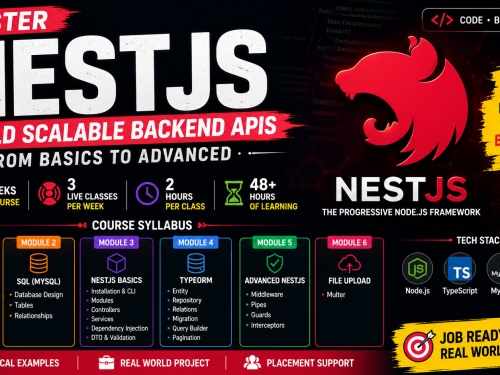Click the green hourglass icon

[x=234, y=193]
